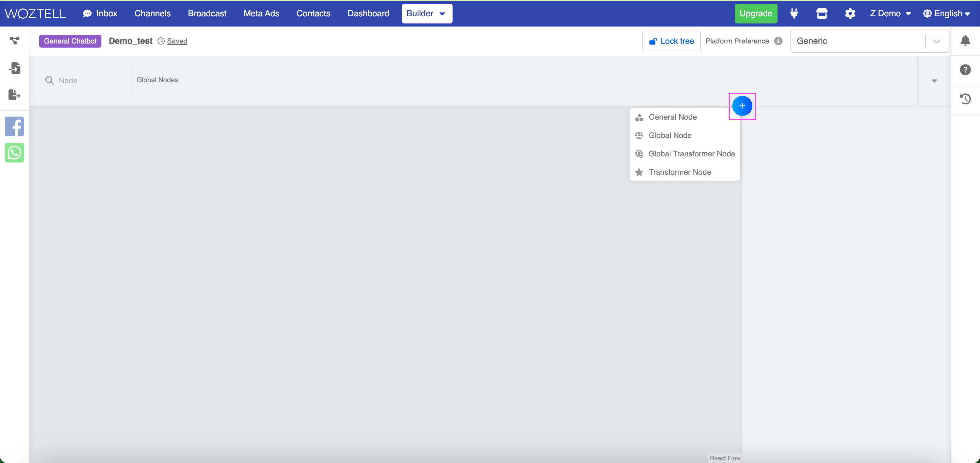The width and height of the screenshot is (980, 463).
Task: Open the Meta Ads page
Action: tap(261, 13)
